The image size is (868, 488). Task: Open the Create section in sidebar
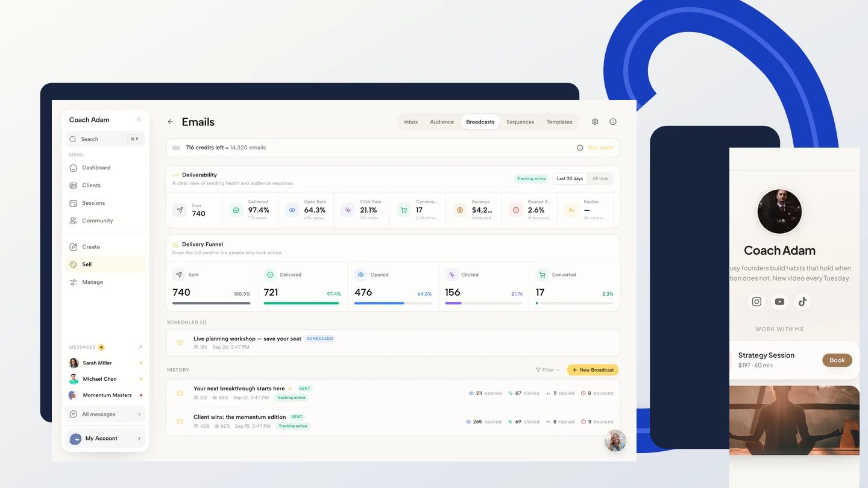pos(105,247)
